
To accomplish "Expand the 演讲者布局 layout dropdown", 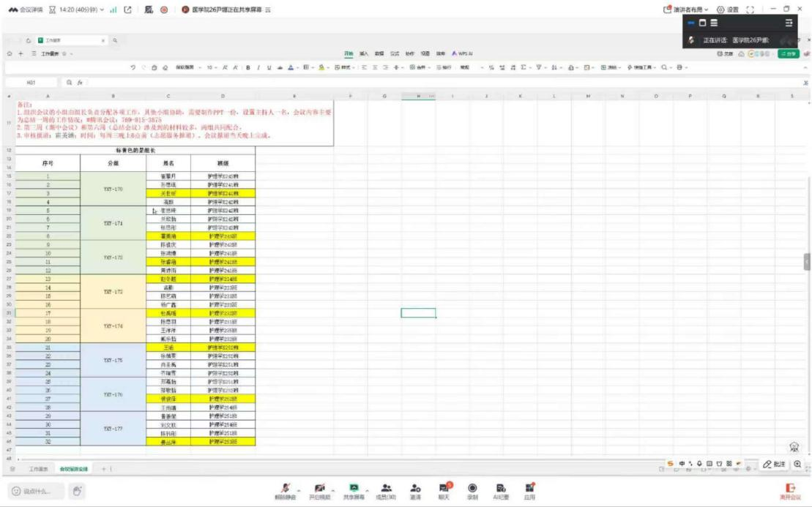I will [687, 10].
